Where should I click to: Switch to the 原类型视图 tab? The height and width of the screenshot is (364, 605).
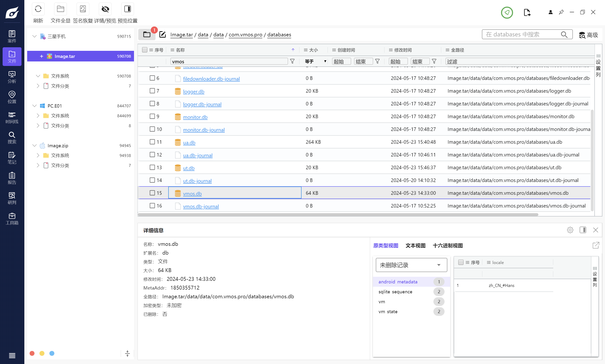385,246
